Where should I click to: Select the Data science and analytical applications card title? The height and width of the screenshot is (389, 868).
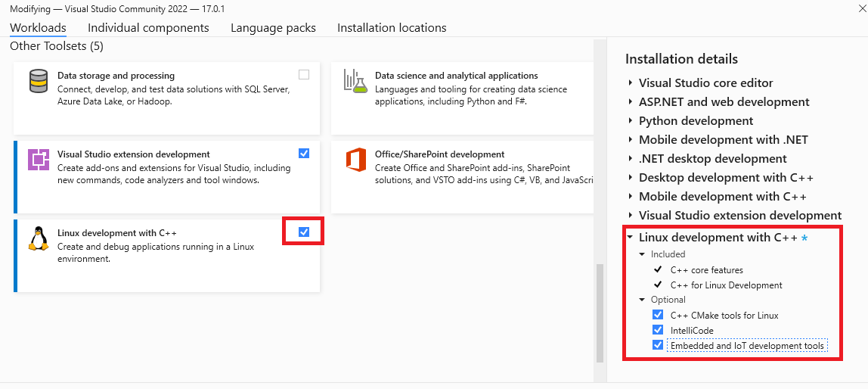(x=456, y=76)
